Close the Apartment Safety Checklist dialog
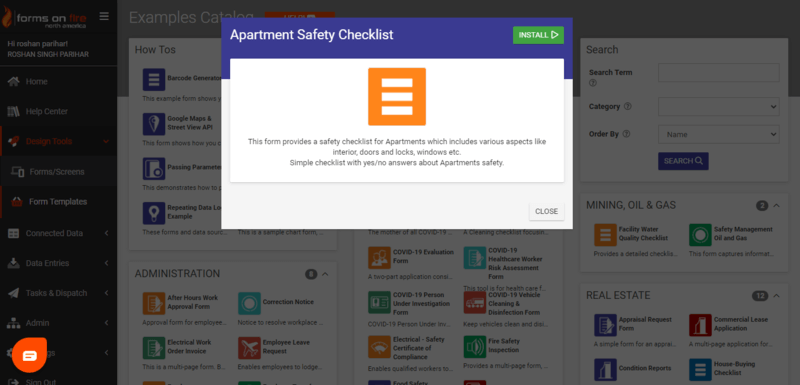The width and height of the screenshot is (800, 385). click(546, 211)
